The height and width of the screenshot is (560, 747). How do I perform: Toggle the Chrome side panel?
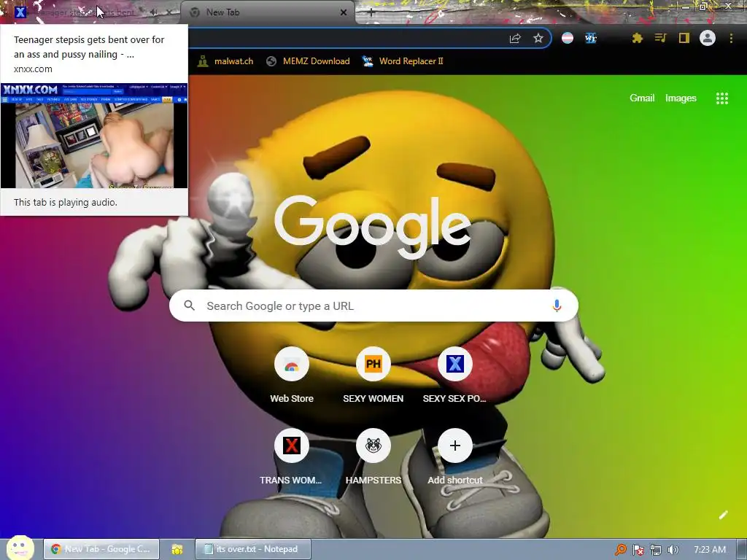684,38
